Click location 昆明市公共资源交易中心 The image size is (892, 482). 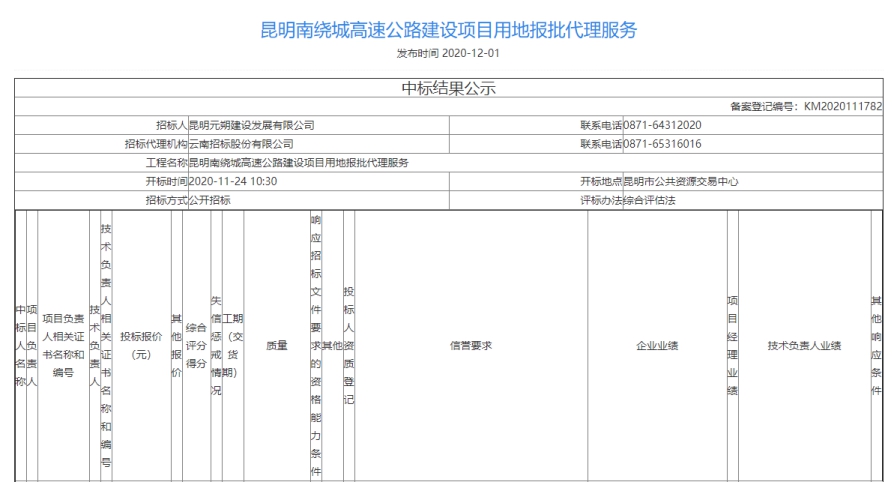[680, 182]
